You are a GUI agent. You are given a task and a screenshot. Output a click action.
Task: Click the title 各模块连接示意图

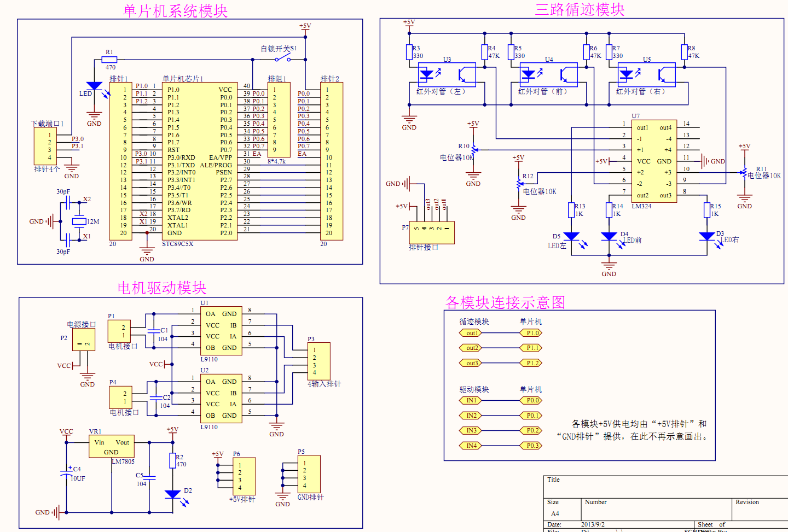(505, 302)
